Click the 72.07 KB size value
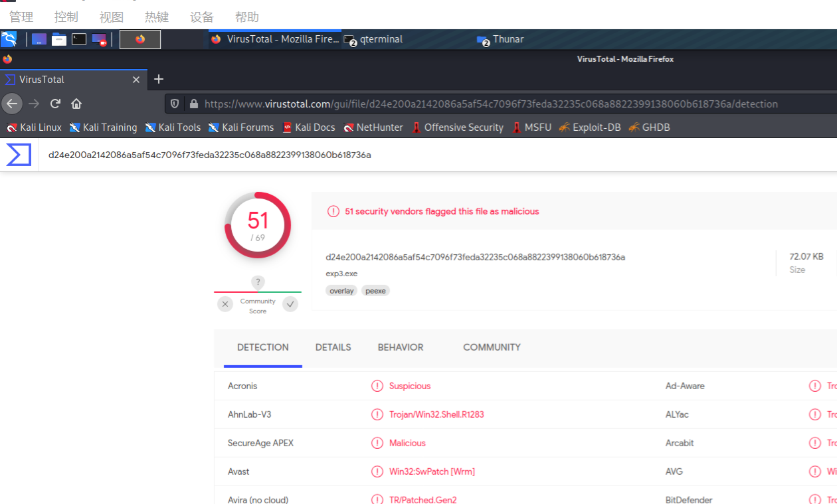This screenshot has width=837, height=504. point(806,256)
